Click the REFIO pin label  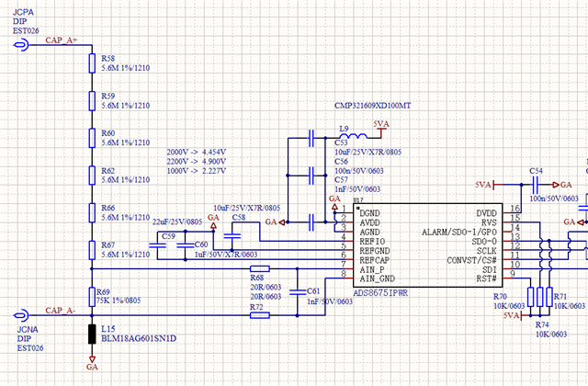coord(372,241)
